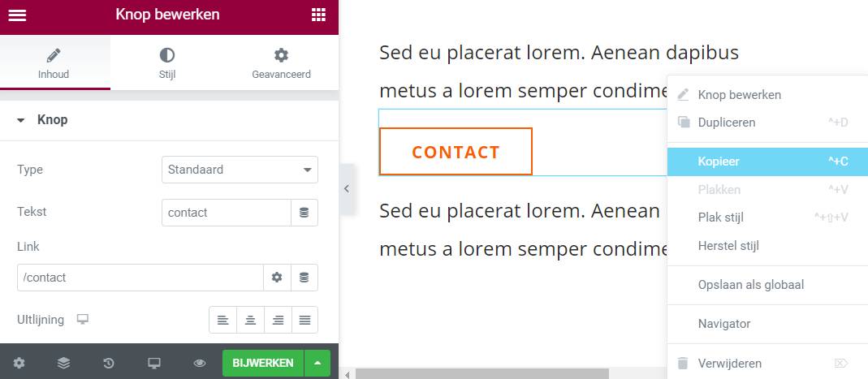The image size is (868, 379).
Task: Click dynamic tags icon beside Link field
Action: point(304,278)
